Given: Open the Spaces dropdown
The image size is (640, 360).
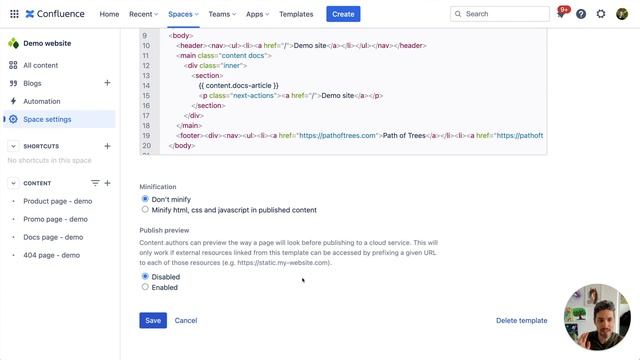Looking at the screenshot, I should coord(183,14).
